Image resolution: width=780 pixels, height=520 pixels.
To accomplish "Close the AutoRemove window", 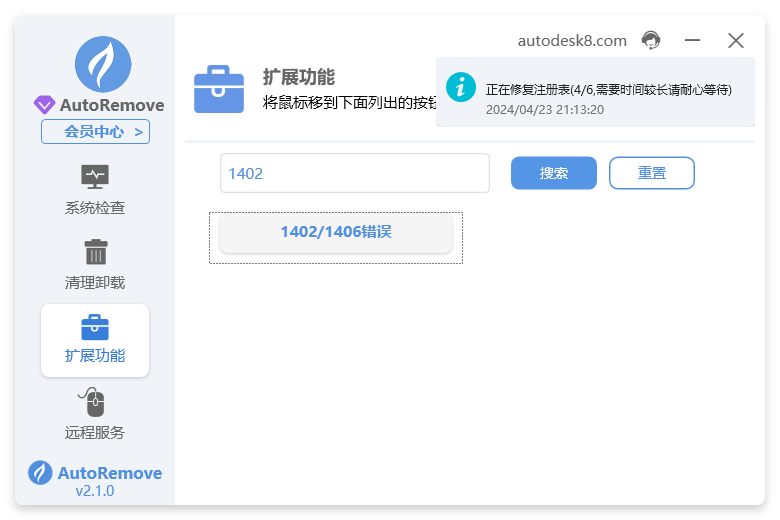I will (736, 41).
